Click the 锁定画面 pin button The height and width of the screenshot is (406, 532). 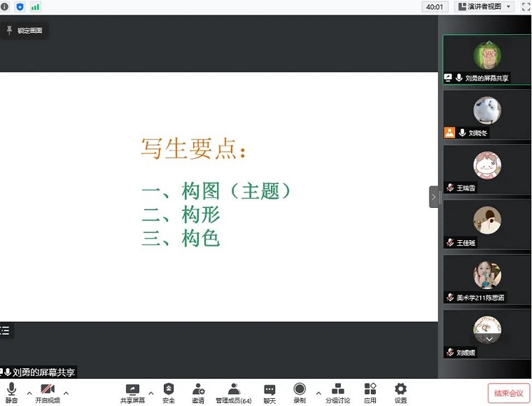(x=24, y=30)
